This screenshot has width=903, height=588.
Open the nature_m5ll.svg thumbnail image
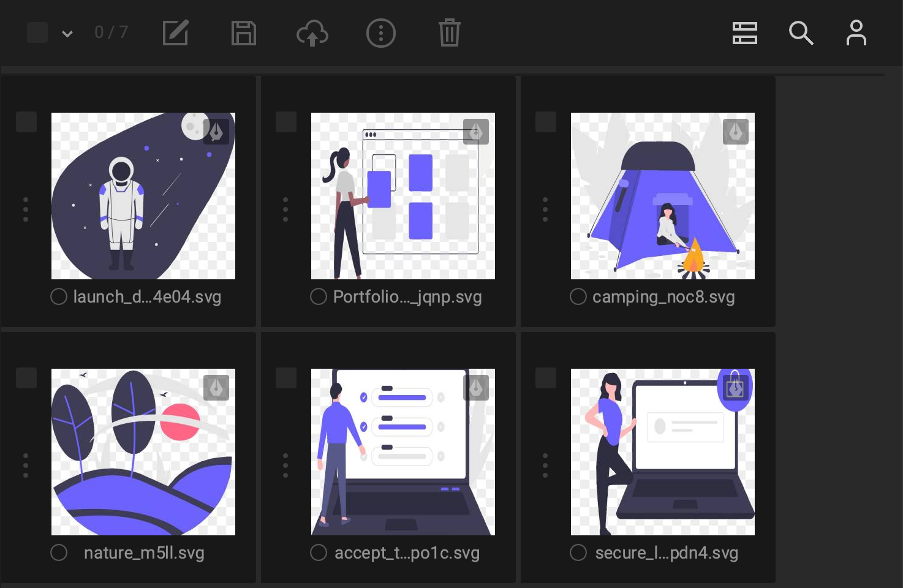143,452
